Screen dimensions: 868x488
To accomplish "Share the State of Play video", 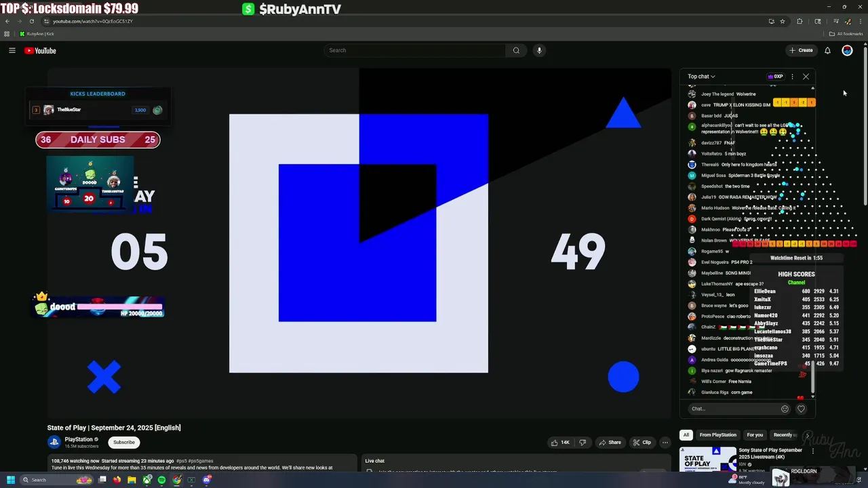I will click(x=610, y=443).
